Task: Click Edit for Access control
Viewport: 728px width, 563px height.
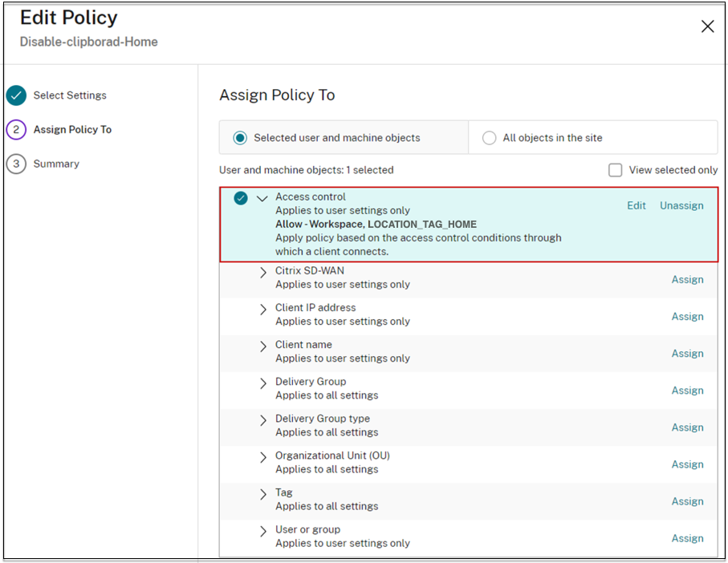Action: click(636, 205)
